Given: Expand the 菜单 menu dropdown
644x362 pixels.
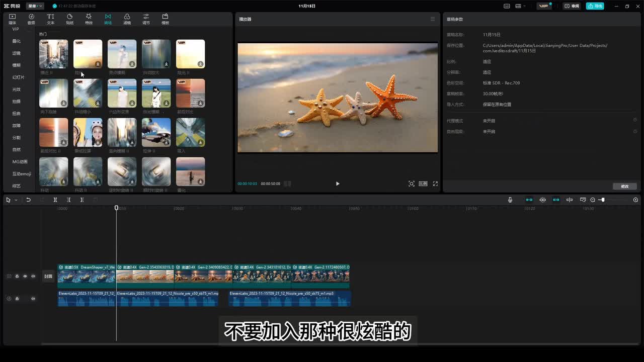Looking at the screenshot, I should (35, 6).
